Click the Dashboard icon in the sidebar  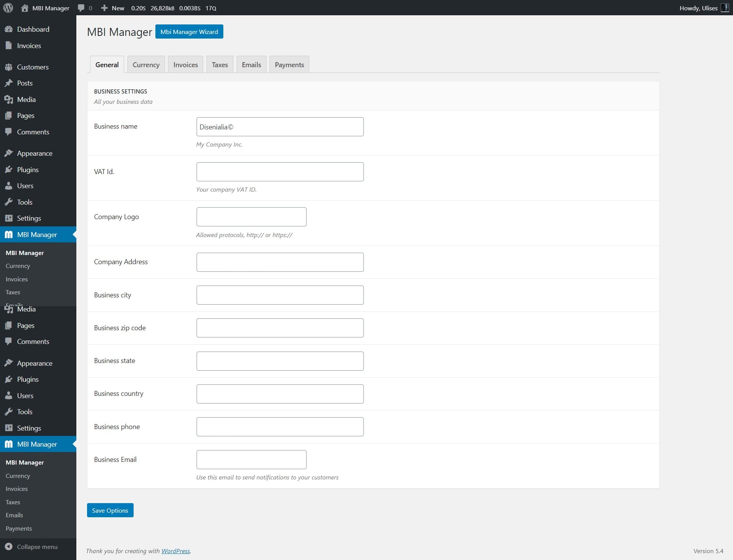tap(8, 29)
